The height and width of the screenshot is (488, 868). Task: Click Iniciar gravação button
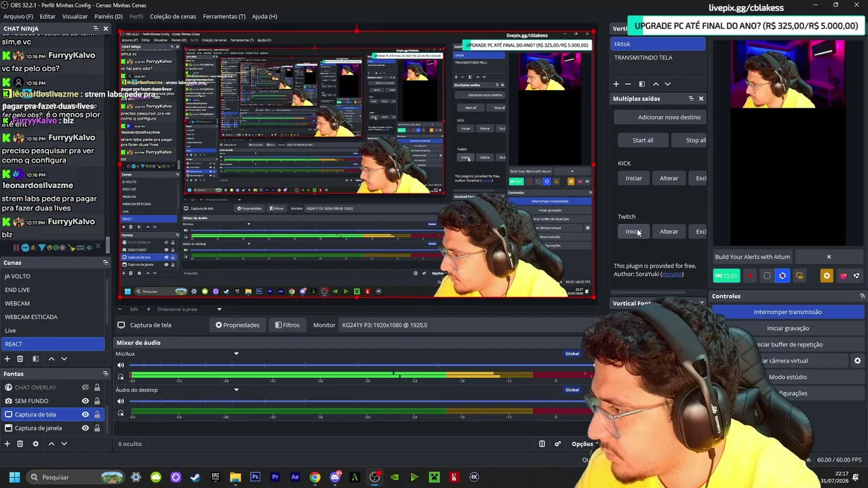click(787, 328)
